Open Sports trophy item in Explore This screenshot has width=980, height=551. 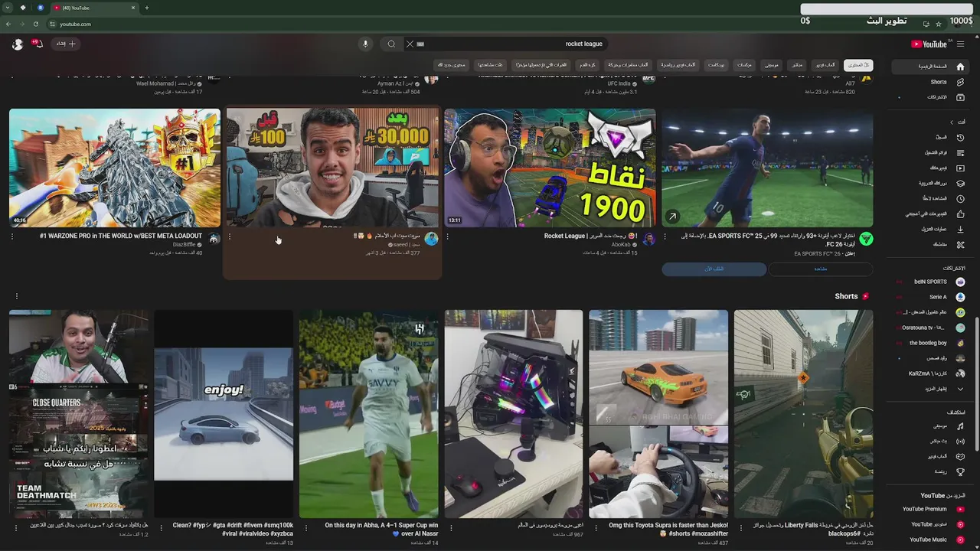(x=931, y=471)
